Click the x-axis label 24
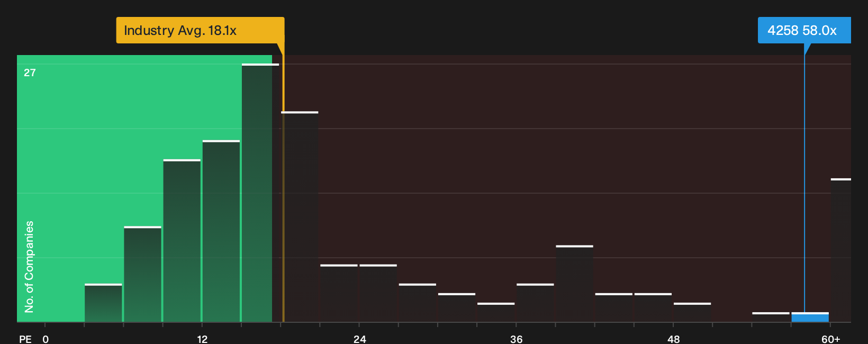Viewport: 868px width, 344px height. (x=359, y=339)
